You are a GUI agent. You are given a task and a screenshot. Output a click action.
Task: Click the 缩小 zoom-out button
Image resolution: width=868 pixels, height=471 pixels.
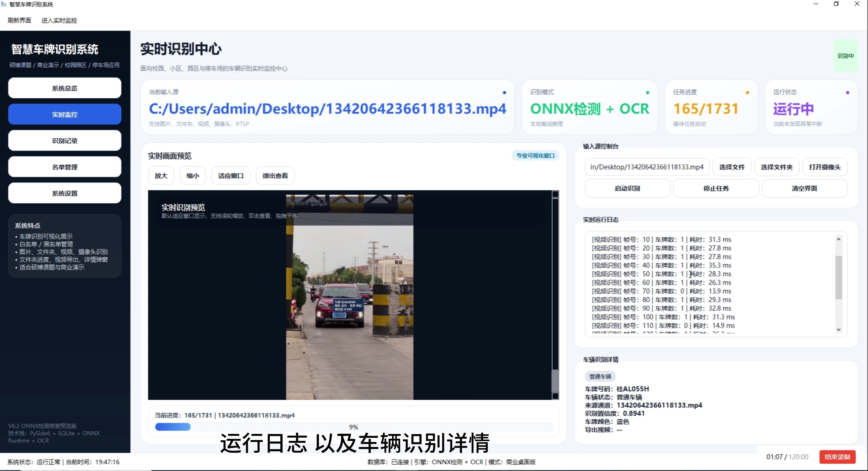pos(193,175)
